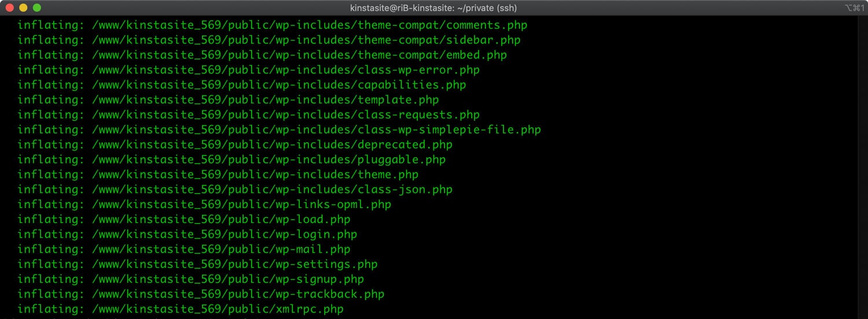Click the sidebar.php file path

tap(306, 40)
